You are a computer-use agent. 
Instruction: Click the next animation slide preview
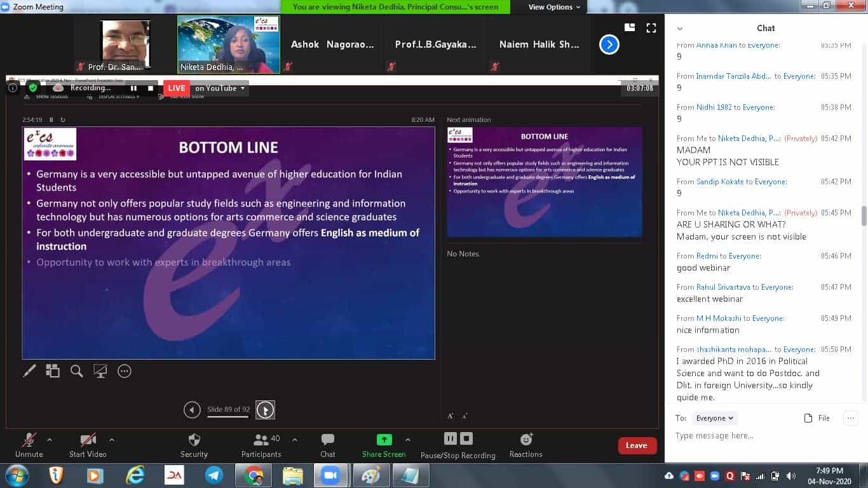tap(545, 182)
